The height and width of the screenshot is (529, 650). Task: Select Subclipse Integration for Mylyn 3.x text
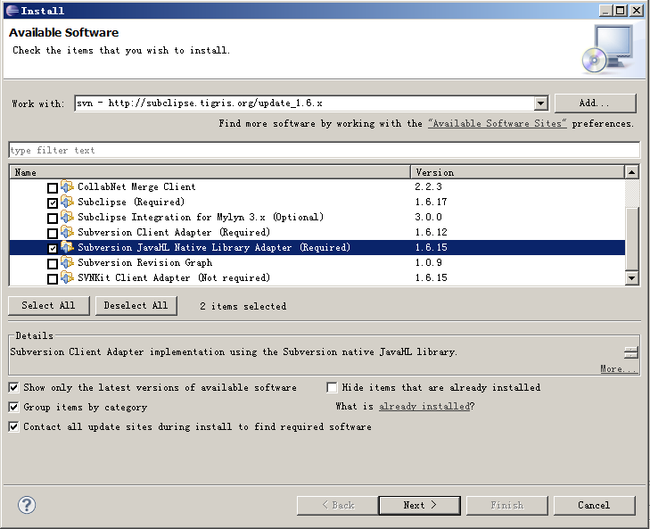[201, 217]
